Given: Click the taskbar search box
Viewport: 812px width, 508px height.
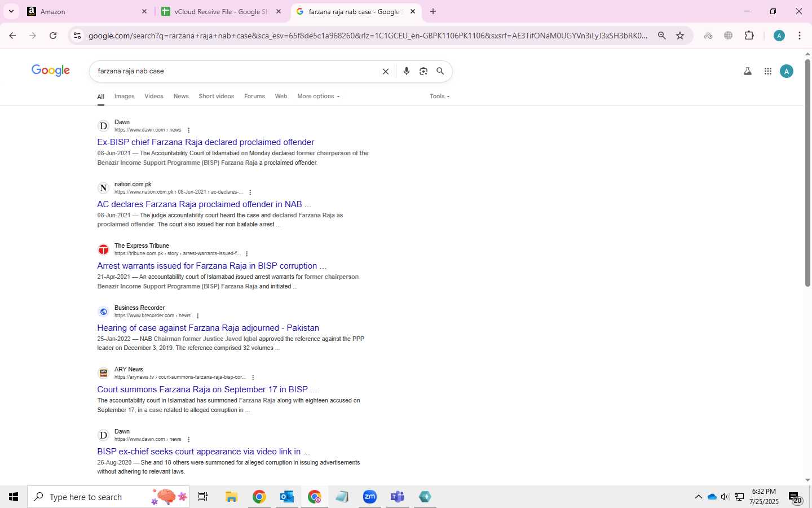Looking at the screenshot, I should tap(108, 497).
